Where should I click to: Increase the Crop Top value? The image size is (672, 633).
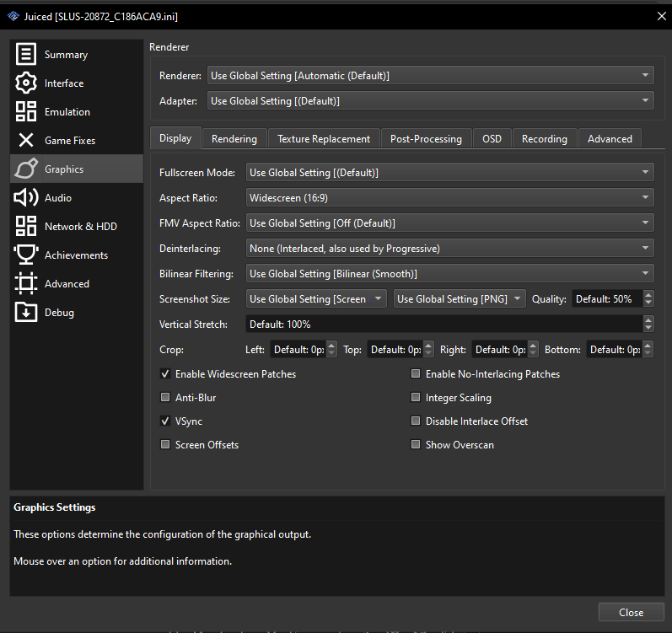[x=428, y=345]
